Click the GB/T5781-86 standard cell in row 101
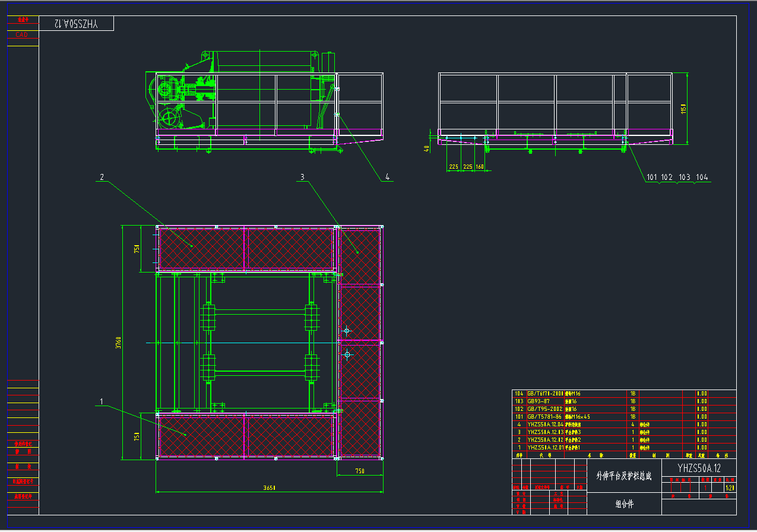This screenshot has width=757, height=532. pyautogui.click(x=544, y=417)
